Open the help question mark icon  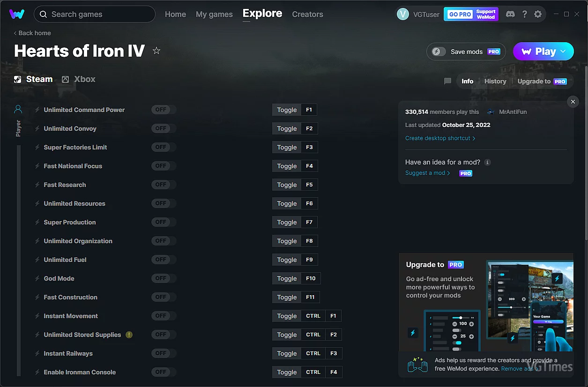pyautogui.click(x=525, y=14)
